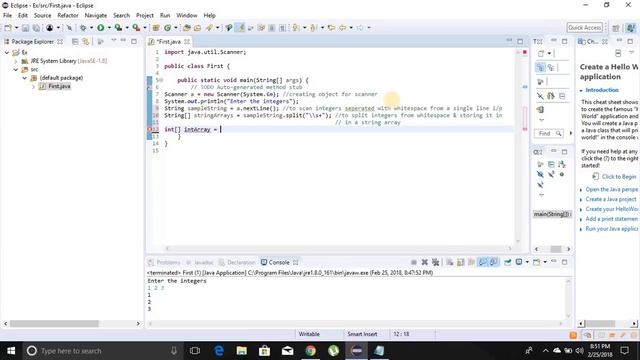640x360 pixels.
Task: Click the New file toolbar icon
Action: [x=8, y=28]
